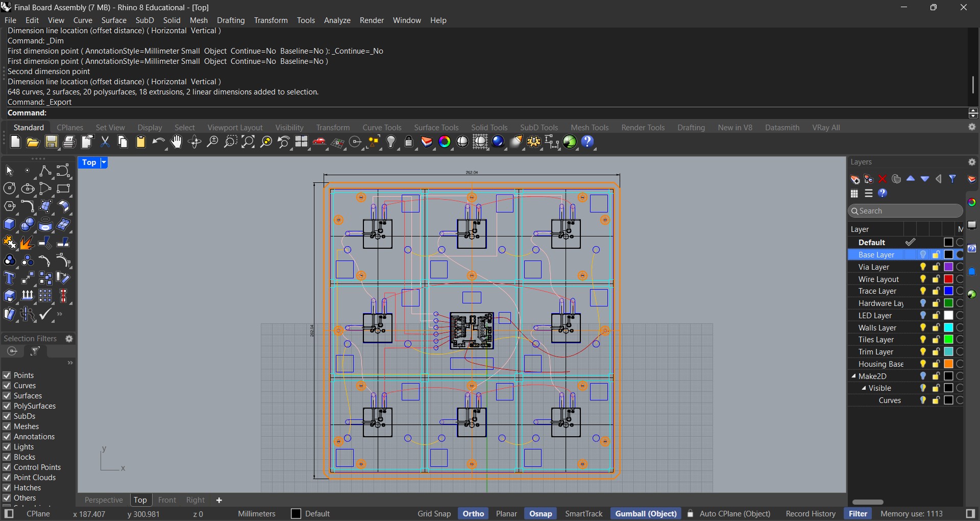980x521 pixels.
Task: Uncheck the PolySurfaces filter checkbox
Action: pos(7,406)
